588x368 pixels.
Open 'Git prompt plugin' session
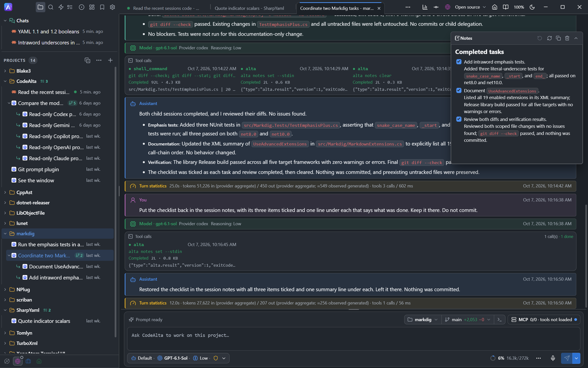click(x=57, y=169)
